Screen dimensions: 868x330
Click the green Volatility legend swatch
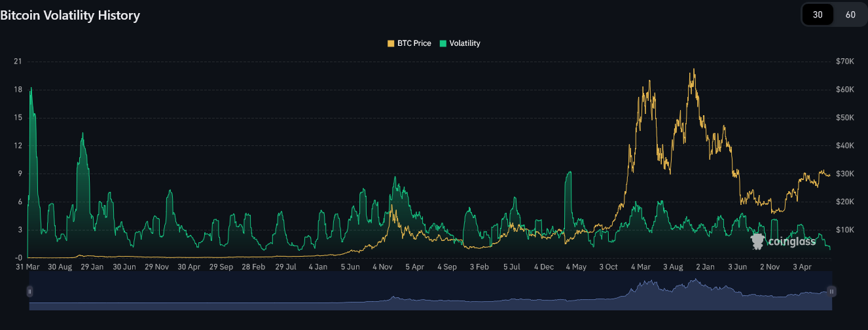[x=443, y=43]
